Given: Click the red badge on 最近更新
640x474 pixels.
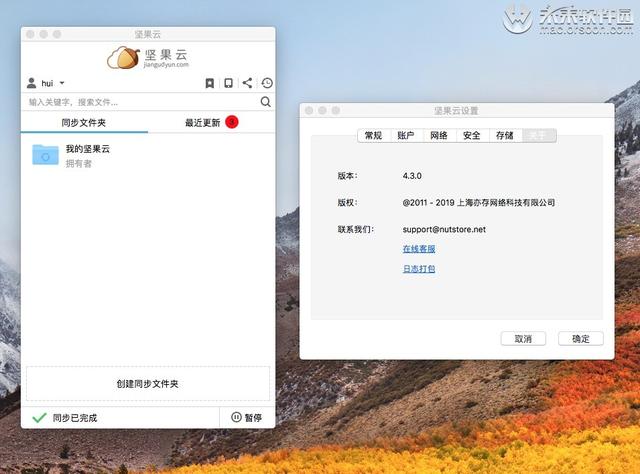Looking at the screenshot, I should [x=232, y=122].
